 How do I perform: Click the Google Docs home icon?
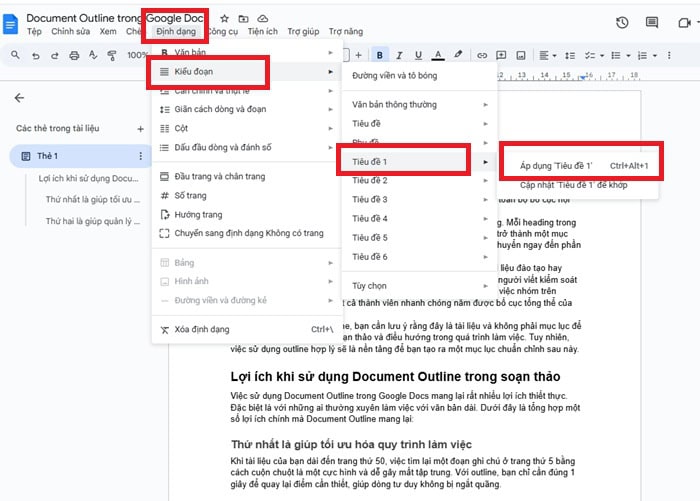(x=10, y=24)
